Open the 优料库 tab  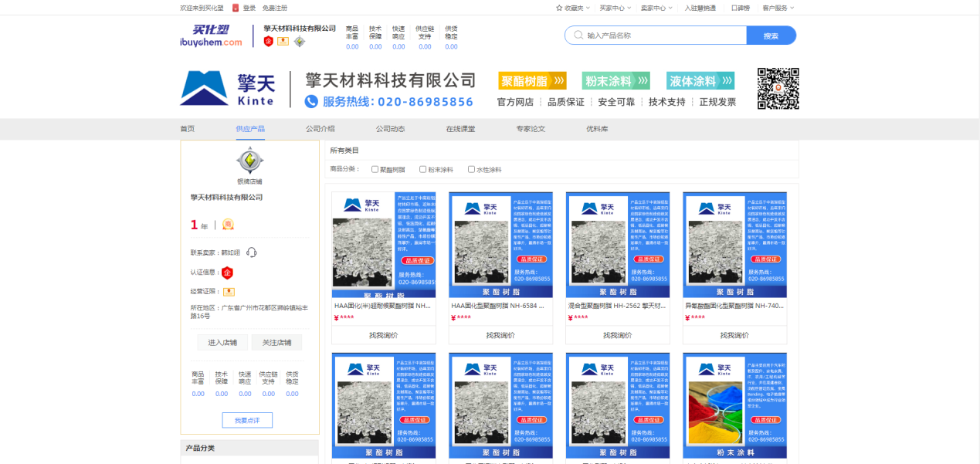pos(597,129)
